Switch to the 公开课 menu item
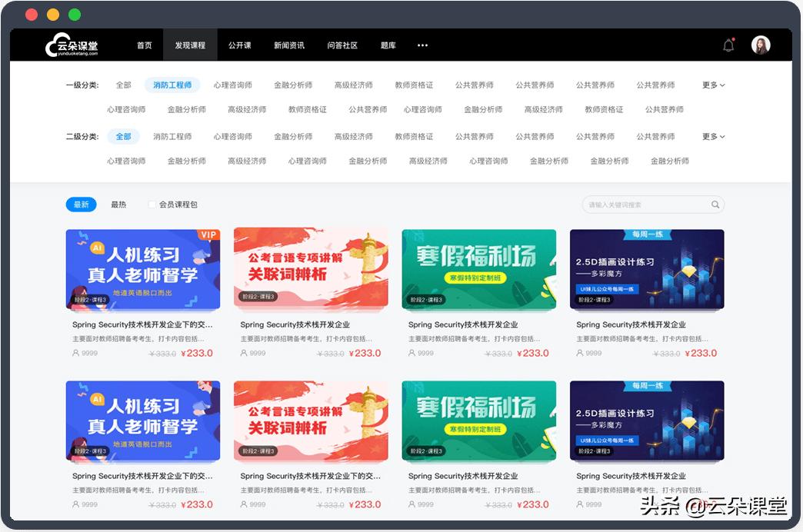Screen dimensions: 803x532 click(x=241, y=45)
